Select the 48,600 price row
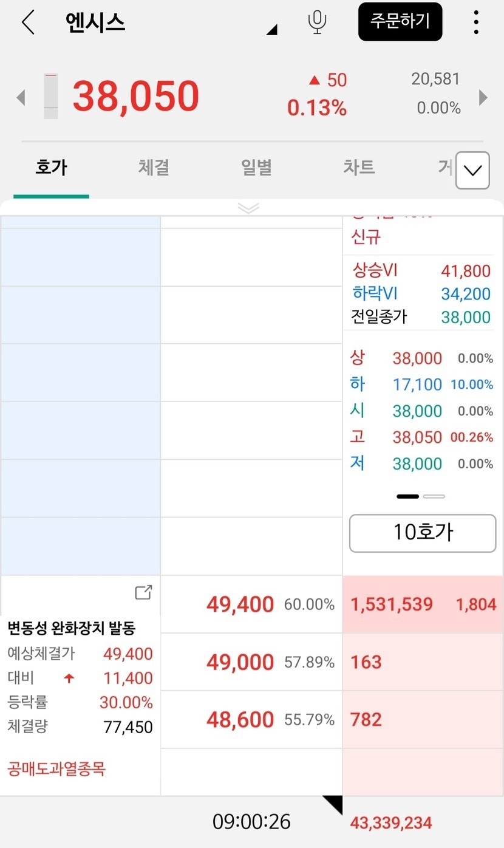The width and height of the screenshot is (504, 848). point(251,720)
